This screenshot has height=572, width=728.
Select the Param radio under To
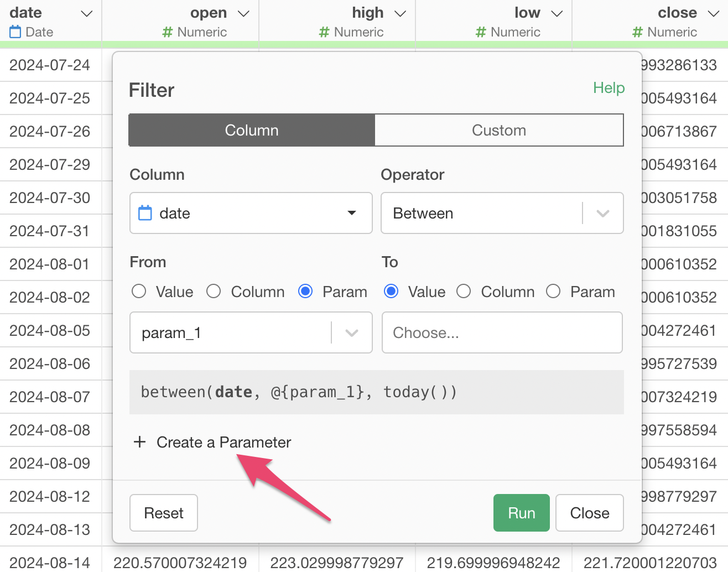[x=553, y=292]
